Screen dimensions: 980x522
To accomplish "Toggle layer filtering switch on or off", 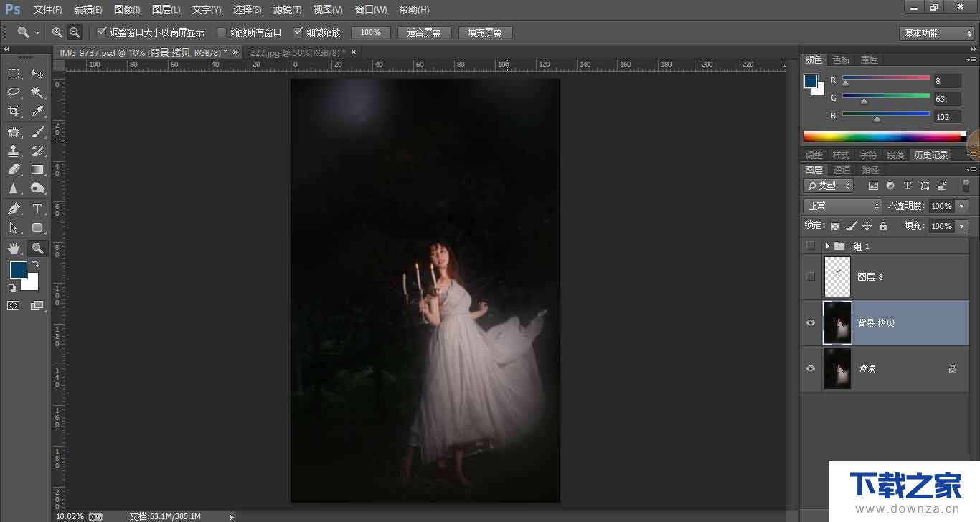I will click(966, 185).
